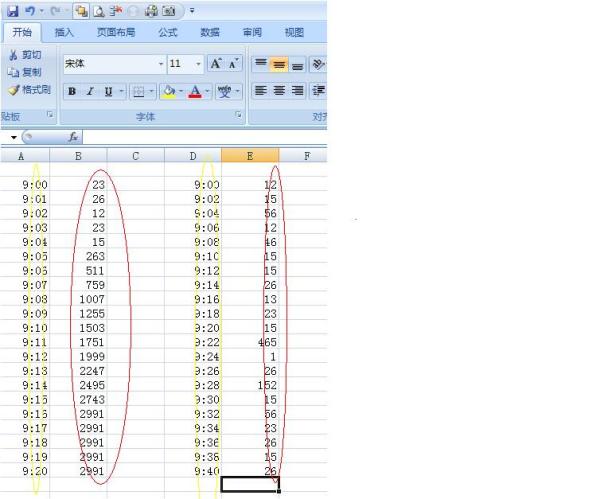This screenshot has width=600, height=499.
Task: Click the fx Insert Function icon
Action: [x=73, y=137]
